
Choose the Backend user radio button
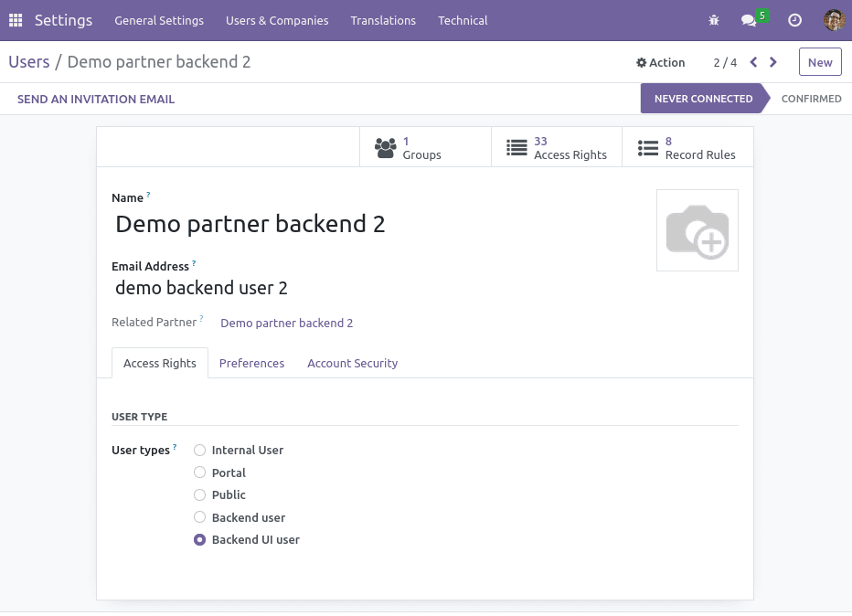(x=200, y=517)
